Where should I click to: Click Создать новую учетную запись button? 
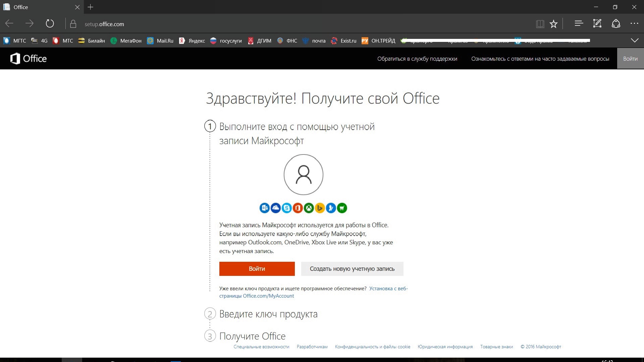tap(352, 269)
